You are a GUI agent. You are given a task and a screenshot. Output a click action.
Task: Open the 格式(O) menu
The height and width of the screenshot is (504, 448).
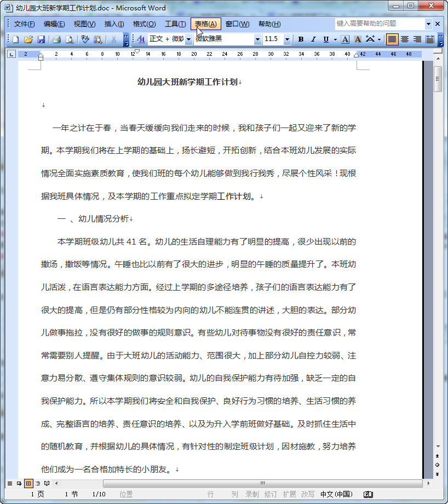click(x=144, y=24)
